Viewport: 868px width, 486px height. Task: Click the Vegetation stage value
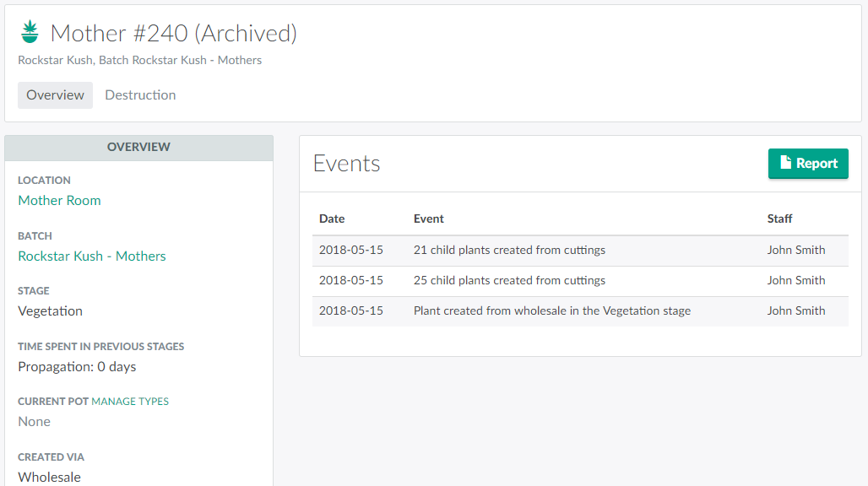(x=51, y=311)
